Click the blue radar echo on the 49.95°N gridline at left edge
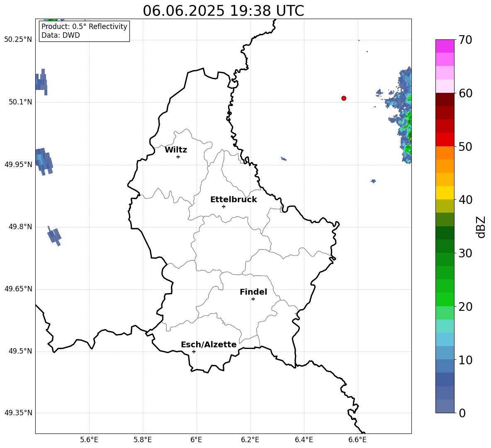 click(x=44, y=162)
